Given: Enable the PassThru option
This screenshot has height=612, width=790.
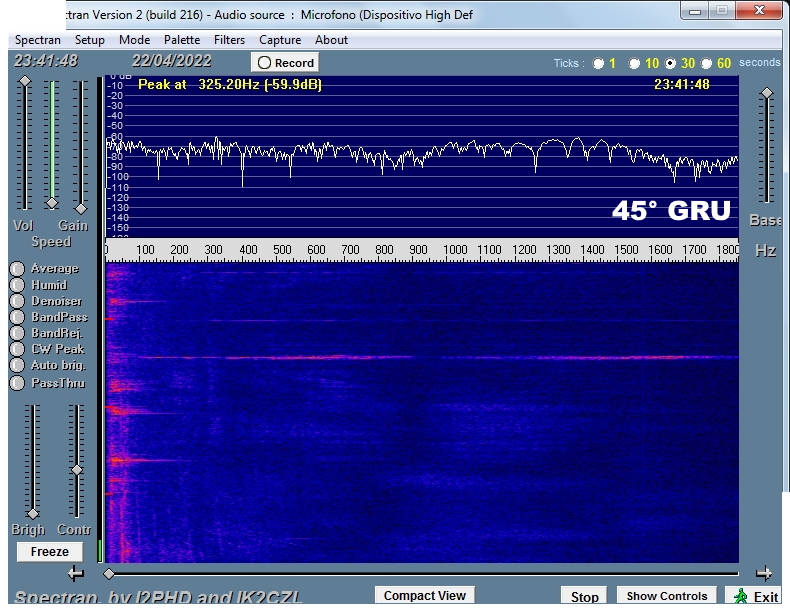Looking at the screenshot, I should point(17,383).
